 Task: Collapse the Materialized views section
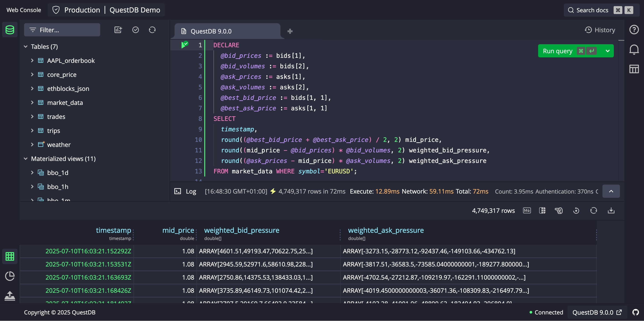coord(26,159)
